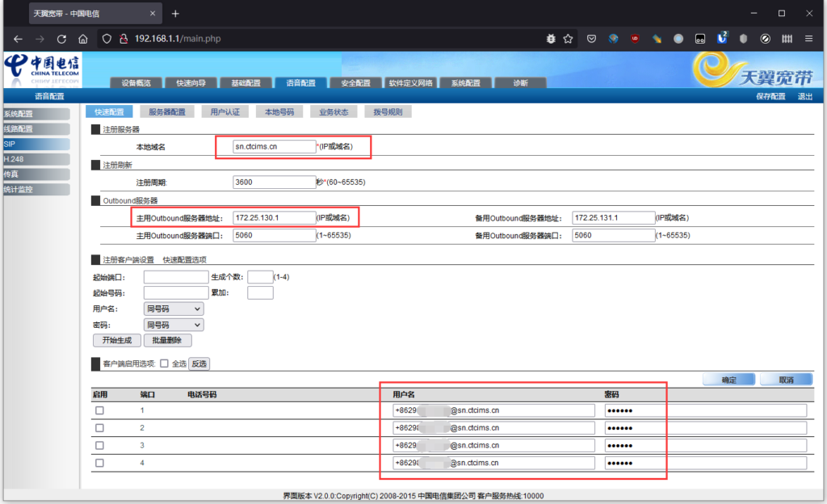The image size is (827, 504).
Task: Open the 快速向导 top tab
Action: tap(191, 82)
